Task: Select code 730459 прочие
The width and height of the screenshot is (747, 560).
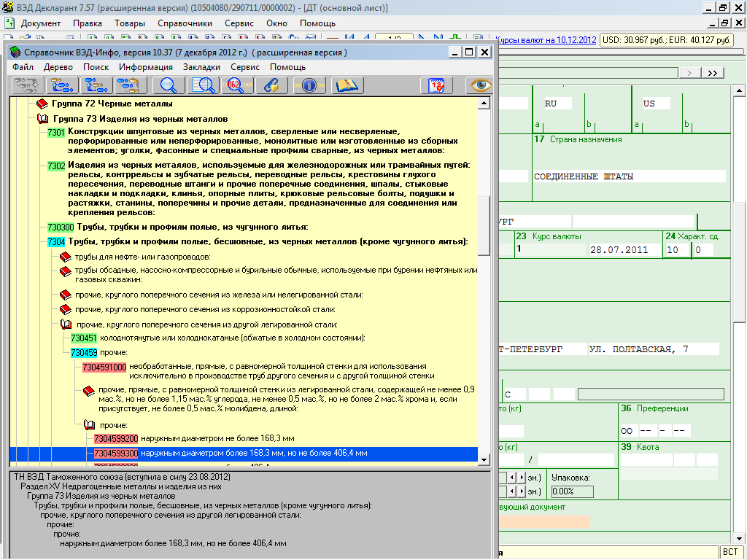Action: point(84,353)
